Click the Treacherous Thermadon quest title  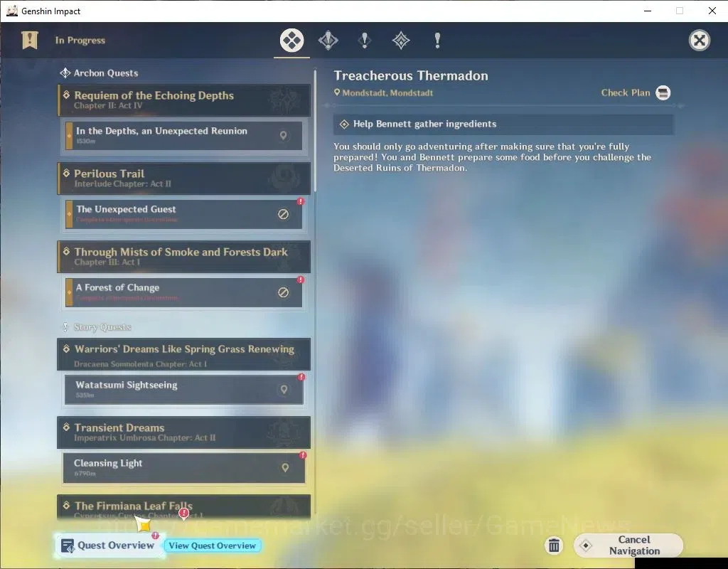click(411, 75)
